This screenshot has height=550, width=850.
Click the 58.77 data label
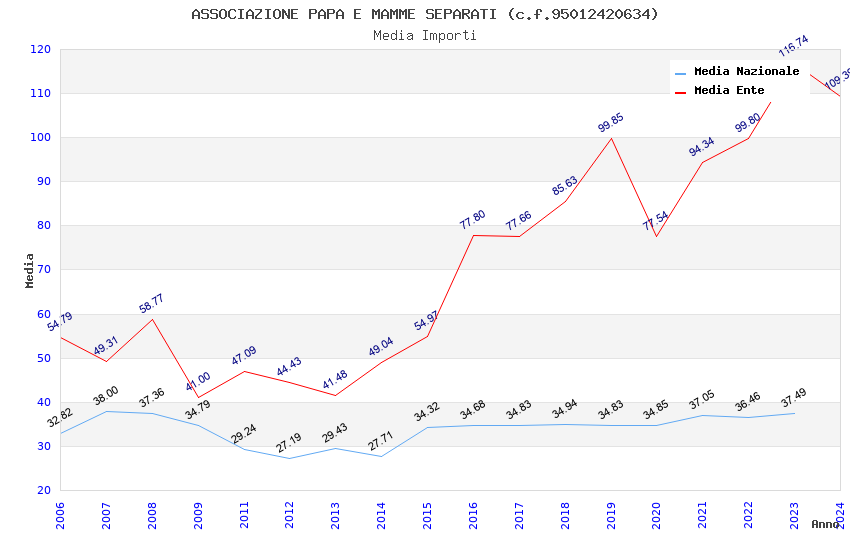(x=151, y=303)
